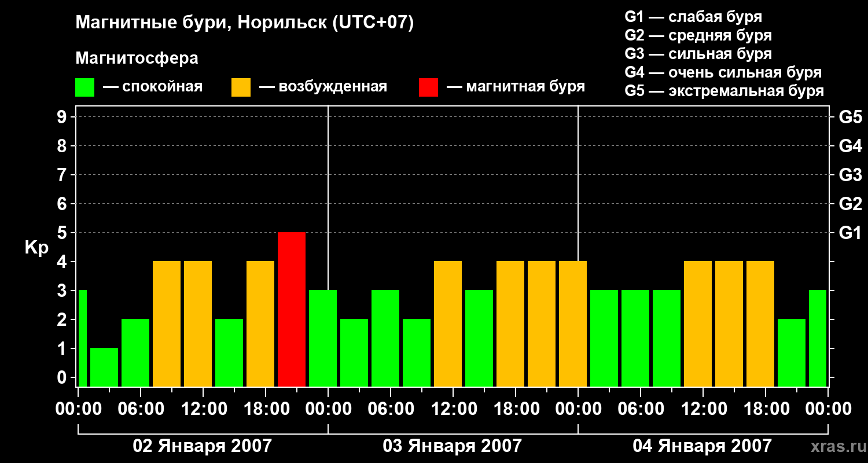Click the line «G4 — очень сильная буря»

pos(723,72)
